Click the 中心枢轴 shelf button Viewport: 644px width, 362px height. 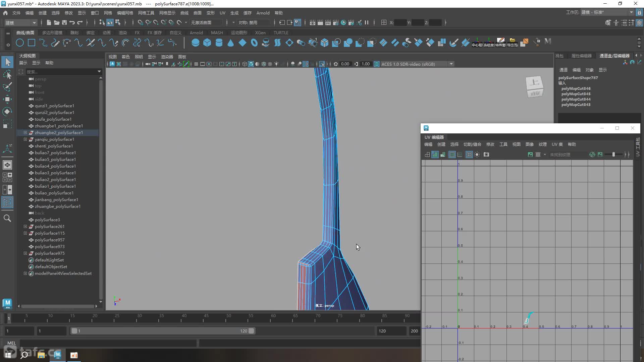(x=477, y=43)
